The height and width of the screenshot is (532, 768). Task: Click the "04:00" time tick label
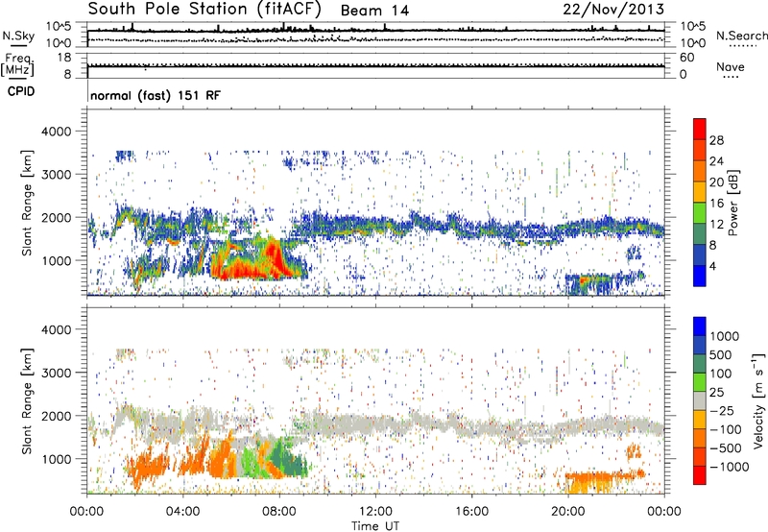pyautogui.click(x=182, y=512)
